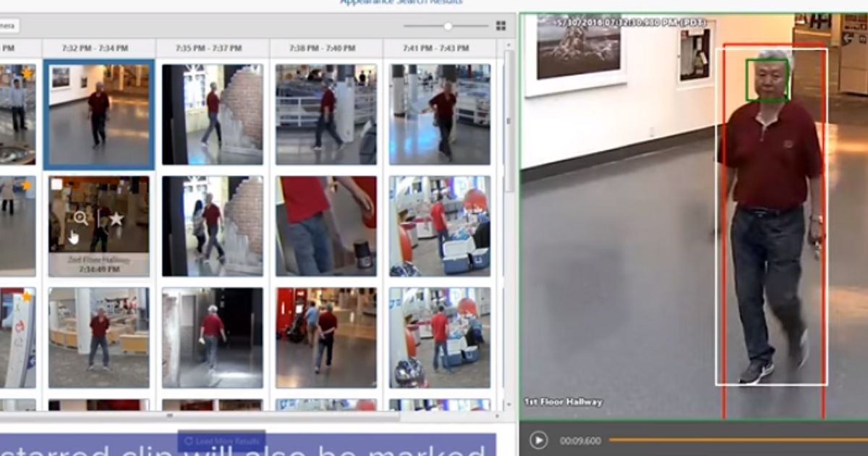Star the hovered 2nd Floor Hallway thumbnail
This screenshot has height=456, width=868.
tap(116, 218)
